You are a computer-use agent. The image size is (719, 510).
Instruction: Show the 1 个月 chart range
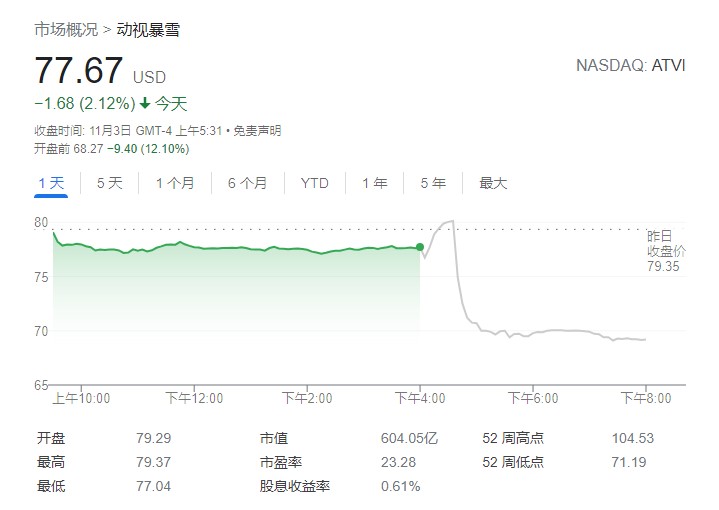tap(175, 183)
